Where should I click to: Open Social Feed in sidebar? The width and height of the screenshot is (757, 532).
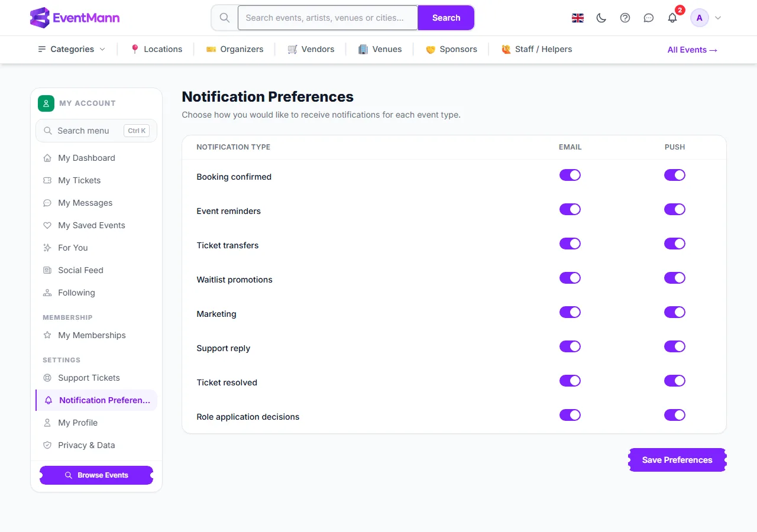[x=96, y=270]
